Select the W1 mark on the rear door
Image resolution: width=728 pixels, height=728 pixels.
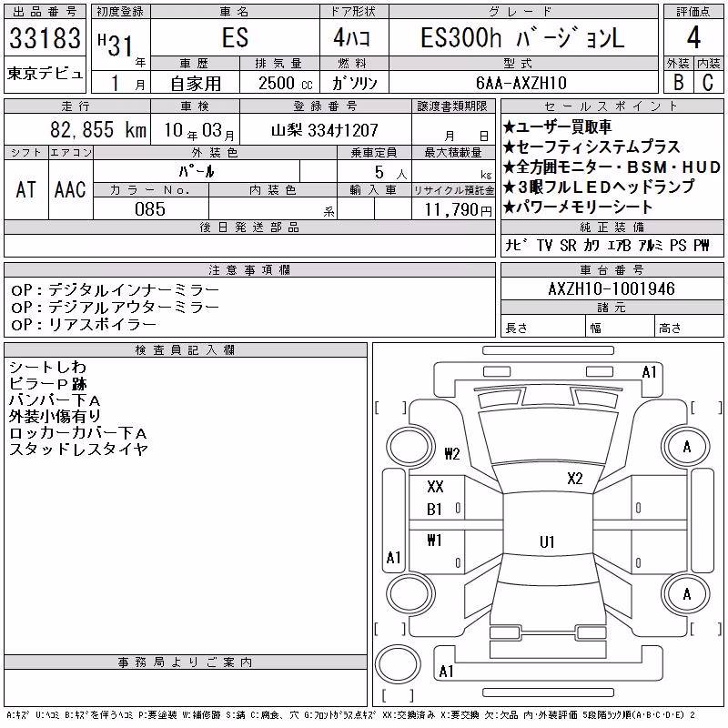(434, 540)
